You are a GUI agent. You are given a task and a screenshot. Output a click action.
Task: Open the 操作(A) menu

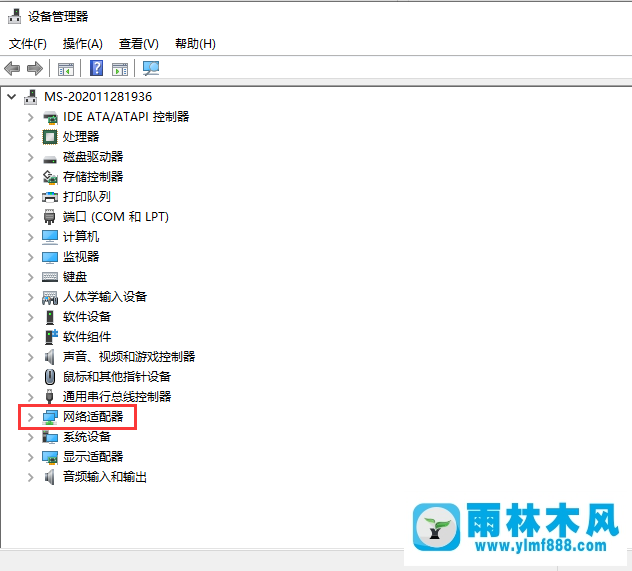[x=83, y=44]
